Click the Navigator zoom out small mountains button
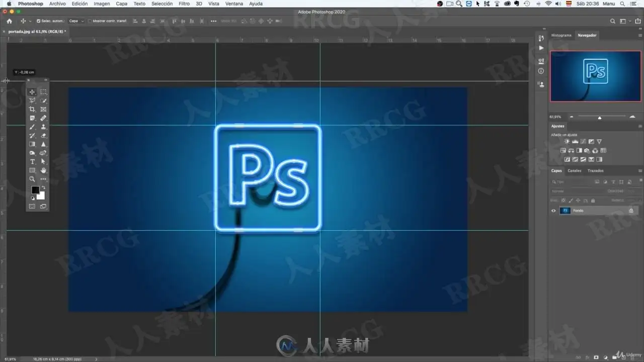This screenshot has height=362, width=644. (x=572, y=117)
